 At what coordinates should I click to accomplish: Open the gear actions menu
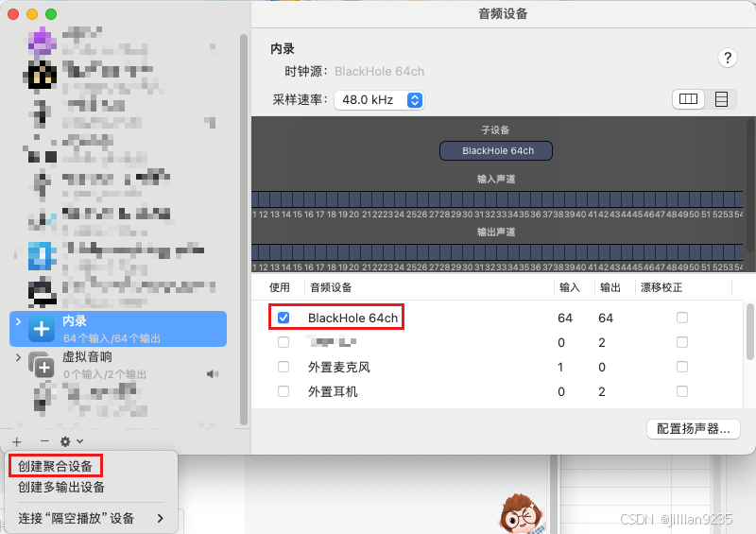click(x=72, y=441)
